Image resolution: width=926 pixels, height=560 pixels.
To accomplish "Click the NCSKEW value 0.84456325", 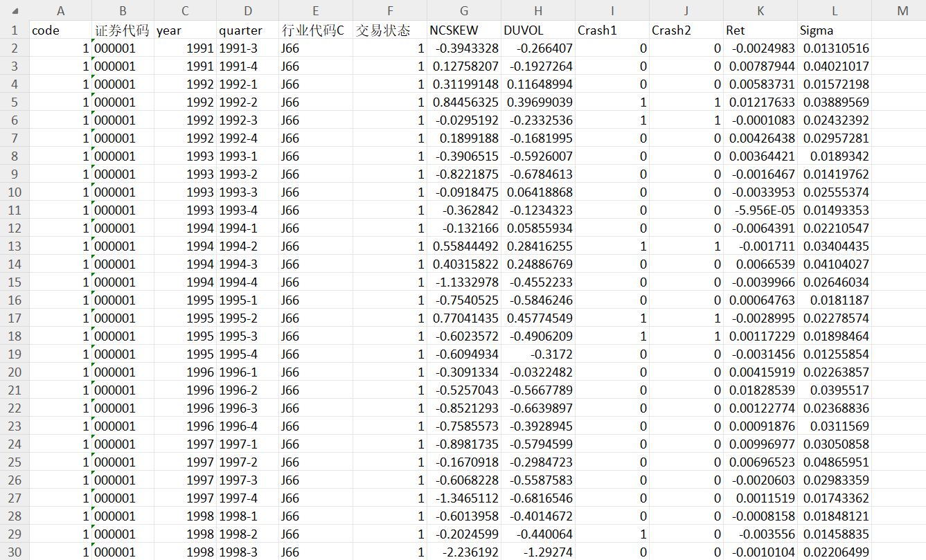I will pyautogui.click(x=464, y=102).
